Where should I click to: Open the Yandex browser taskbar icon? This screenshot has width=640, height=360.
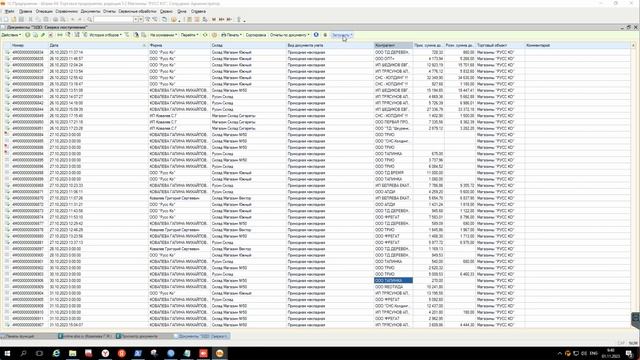pos(105,353)
